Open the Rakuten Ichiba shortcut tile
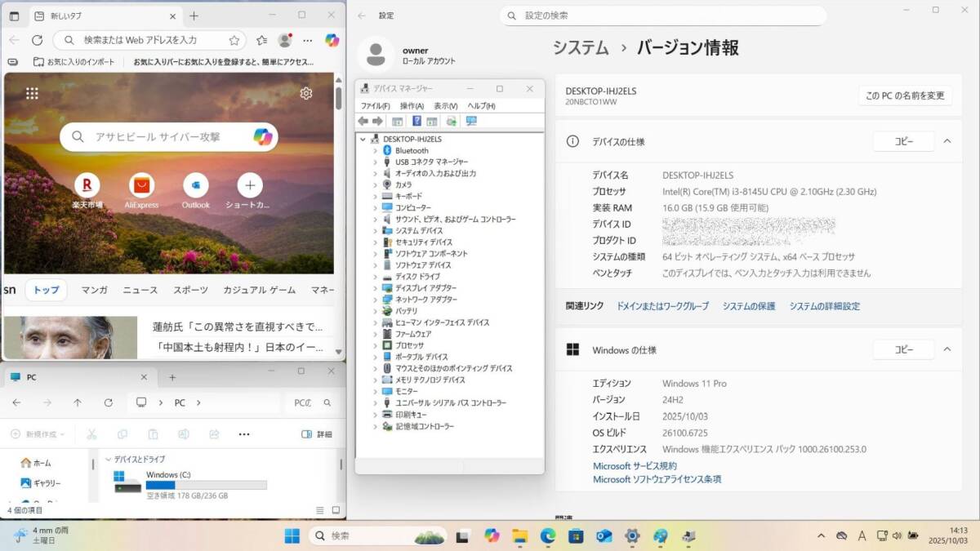Viewport: 980px width, 551px height. pos(87,184)
